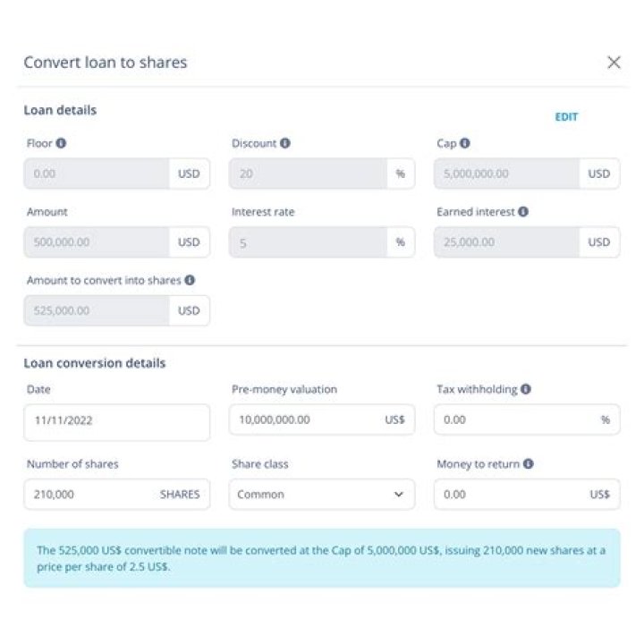Click the Number of shares field
This screenshot has width=644, height=644.
[x=89, y=494]
